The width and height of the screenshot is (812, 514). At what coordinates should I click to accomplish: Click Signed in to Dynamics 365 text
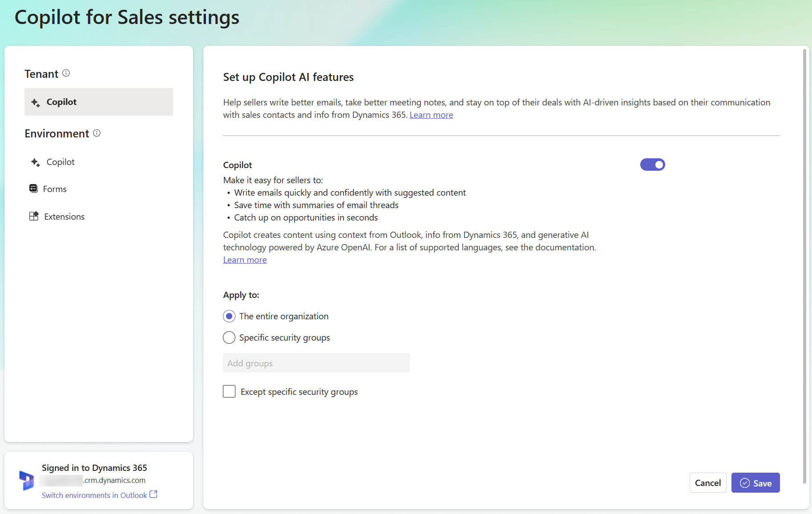click(x=94, y=468)
